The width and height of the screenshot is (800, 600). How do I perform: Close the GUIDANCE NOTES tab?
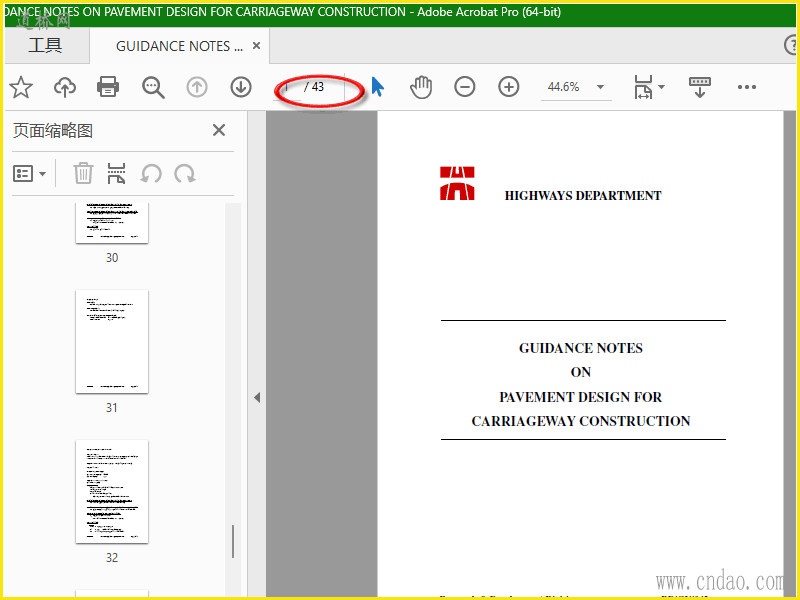tap(257, 46)
